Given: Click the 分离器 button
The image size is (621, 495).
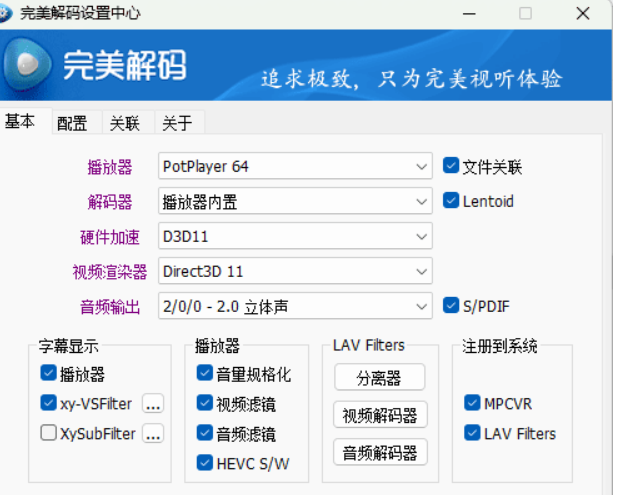Looking at the screenshot, I should point(379,377).
